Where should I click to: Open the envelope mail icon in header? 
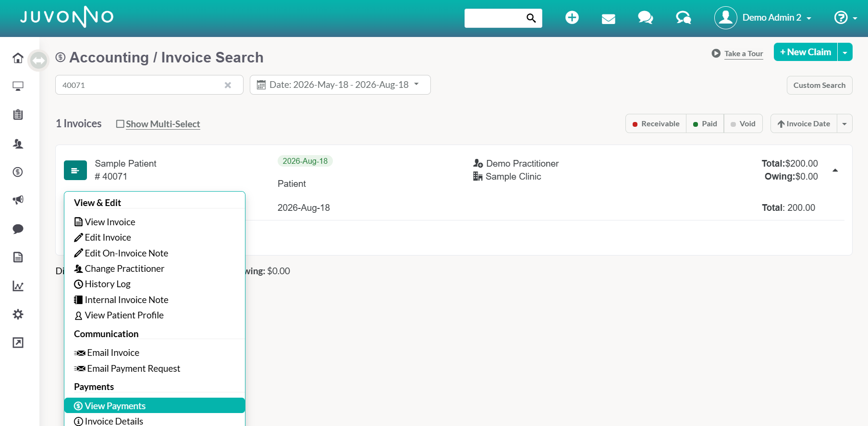coord(609,19)
